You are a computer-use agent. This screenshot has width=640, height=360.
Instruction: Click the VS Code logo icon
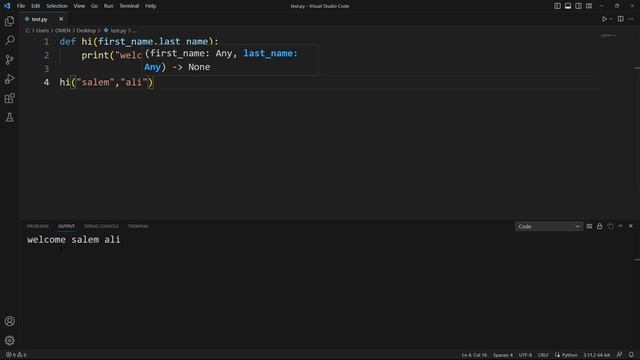pyautogui.click(x=7, y=6)
